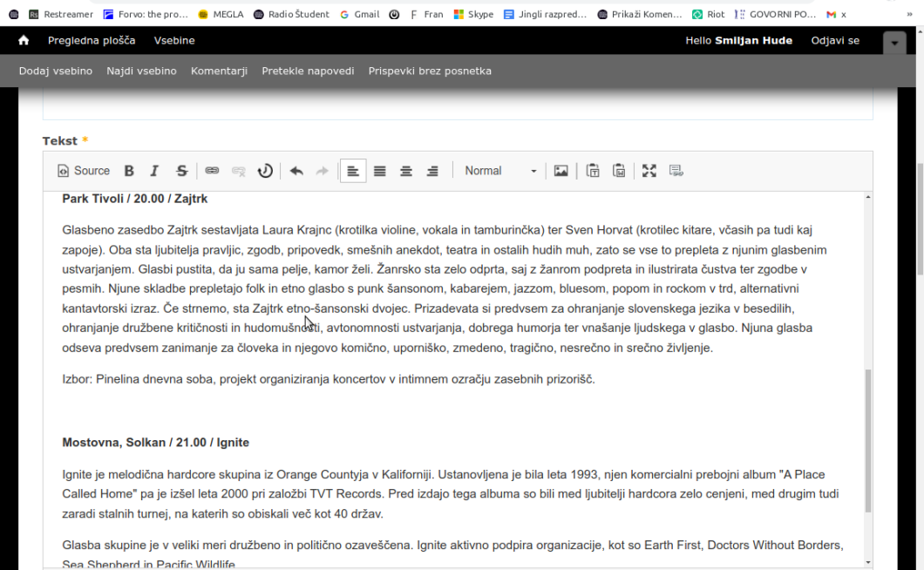Click the editor's vertical scrollbar thumb
Image resolution: width=924 pixels, height=570 pixels.
[x=866, y=440]
